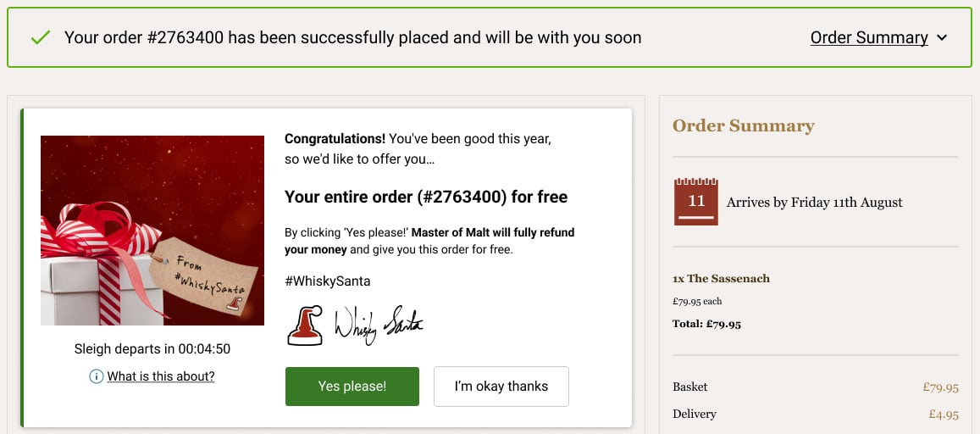Click the Delivery £4.95 amount
Image resolution: width=980 pixels, height=434 pixels.
pyautogui.click(x=943, y=414)
